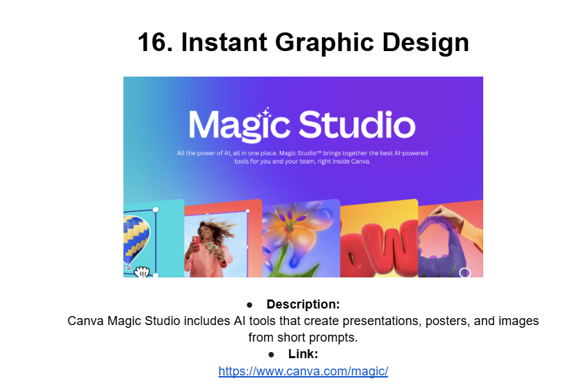
Task: Click the heading "16. Instant Graphic Design"
Action: [x=303, y=42]
